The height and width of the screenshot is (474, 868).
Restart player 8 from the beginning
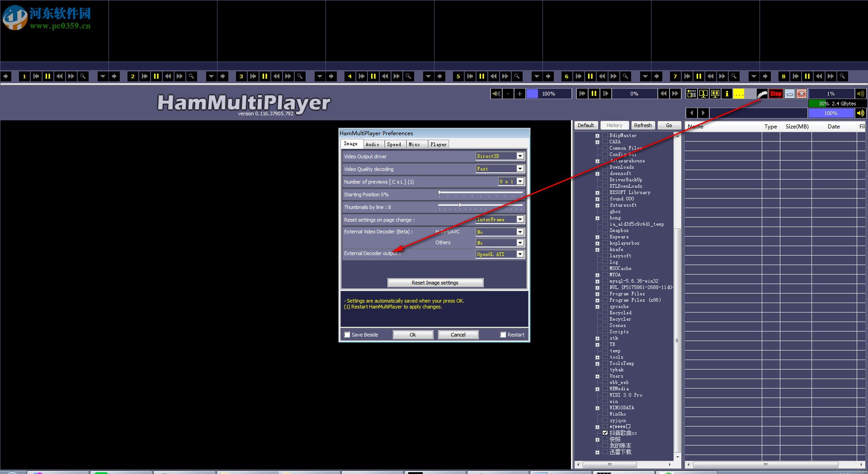(796, 76)
